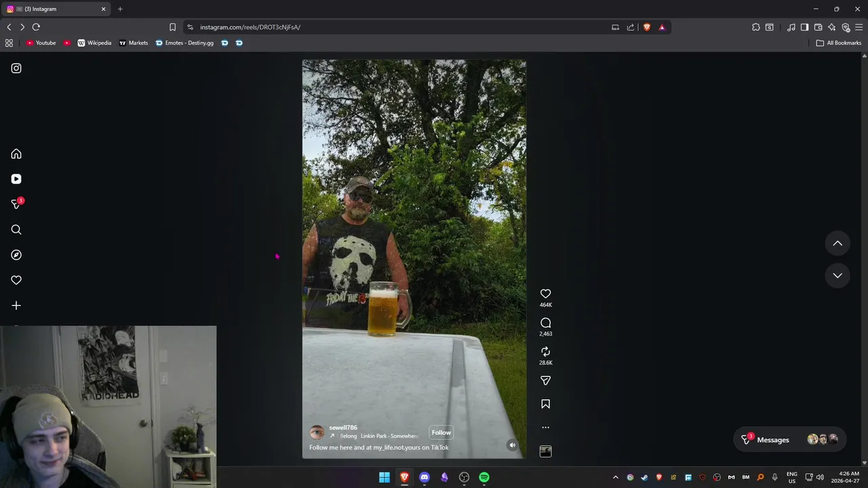Open the Windows Start menu
This screenshot has width=868, height=488.
(384, 477)
